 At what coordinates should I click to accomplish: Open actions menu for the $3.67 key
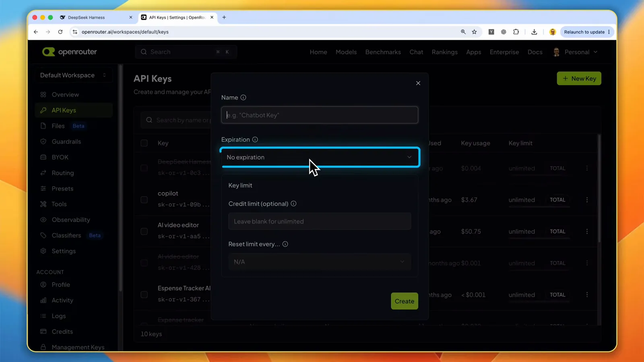point(587,200)
